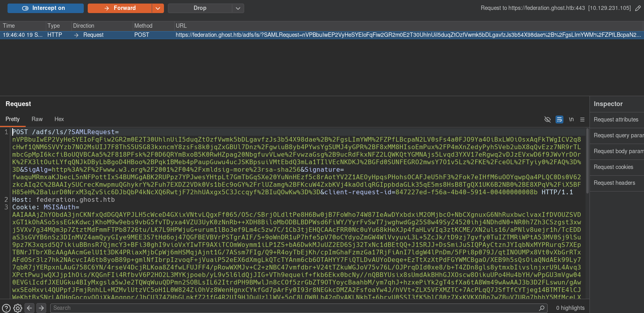Sort by the Direction column header
The image size is (644, 313).
coord(102,26)
